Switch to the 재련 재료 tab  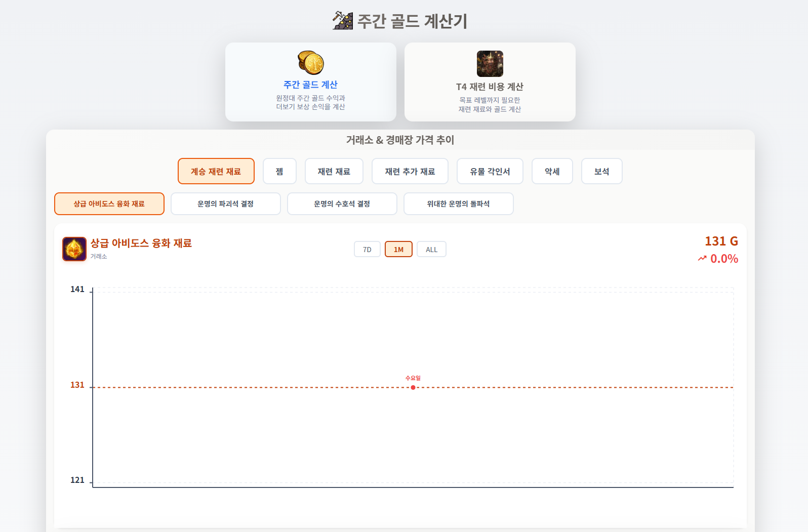pyautogui.click(x=334, y=172)
